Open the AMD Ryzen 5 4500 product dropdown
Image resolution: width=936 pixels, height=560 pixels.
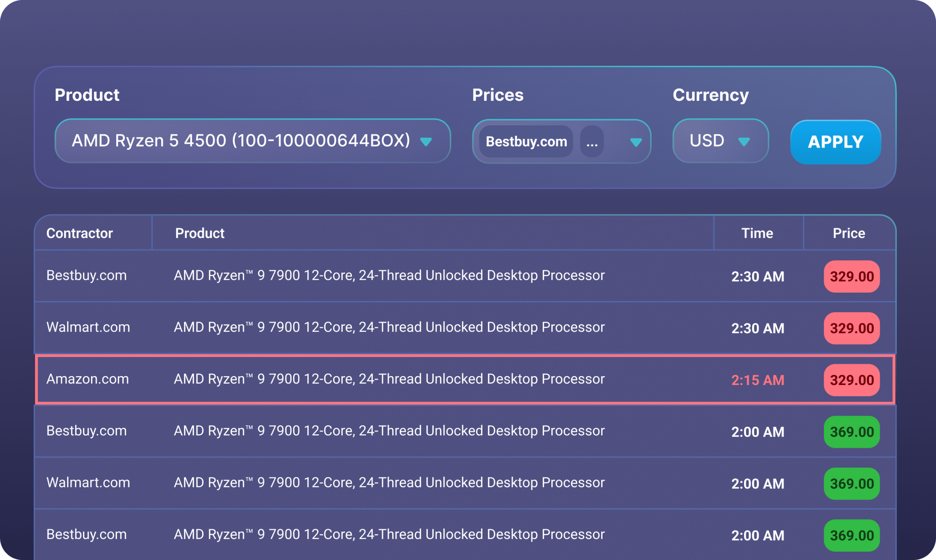pos(242,141)
